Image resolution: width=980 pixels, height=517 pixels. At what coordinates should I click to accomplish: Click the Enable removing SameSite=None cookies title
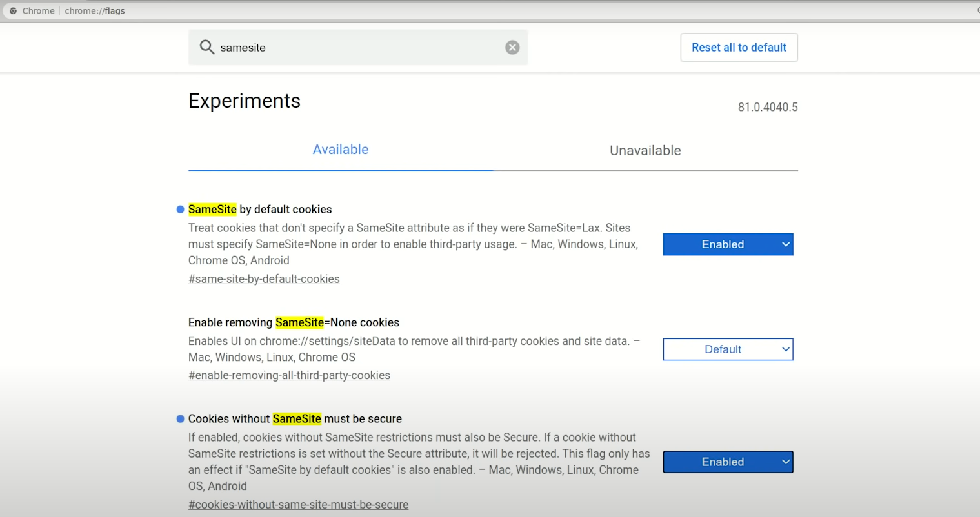[x=294, y=322]
